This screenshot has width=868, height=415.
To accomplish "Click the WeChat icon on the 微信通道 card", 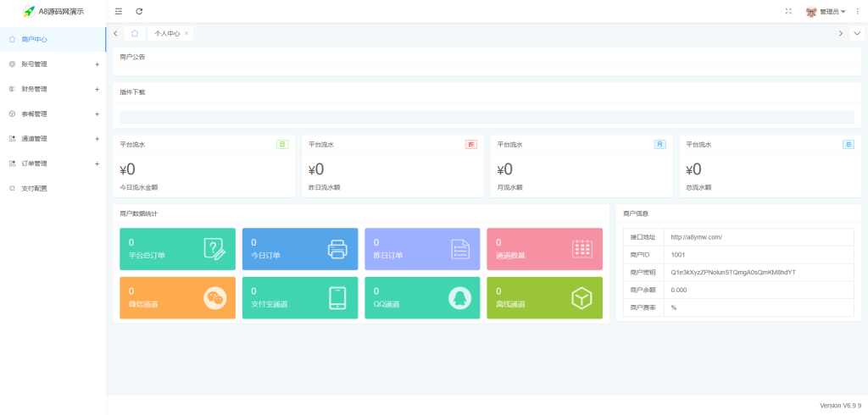I will coord(214,298).
